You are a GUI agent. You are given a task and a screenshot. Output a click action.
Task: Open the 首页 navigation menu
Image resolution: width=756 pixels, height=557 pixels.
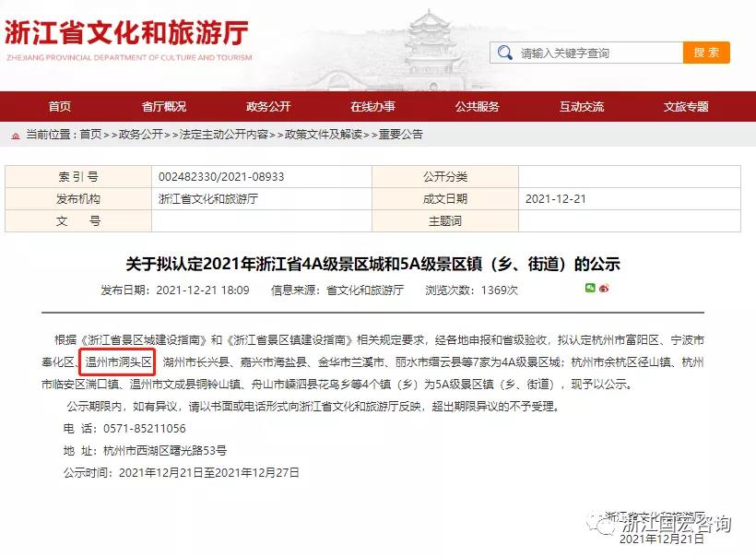tap(59, 107)
